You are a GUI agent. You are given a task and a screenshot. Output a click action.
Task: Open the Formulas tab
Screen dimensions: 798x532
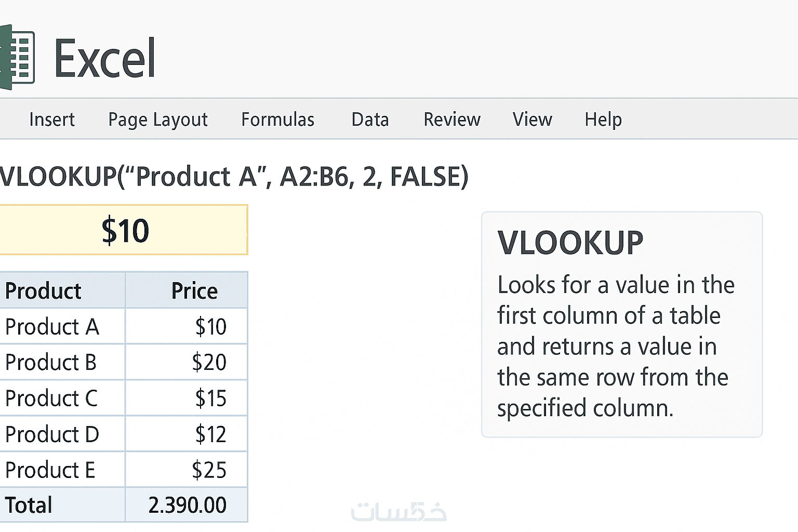point(278,119)
